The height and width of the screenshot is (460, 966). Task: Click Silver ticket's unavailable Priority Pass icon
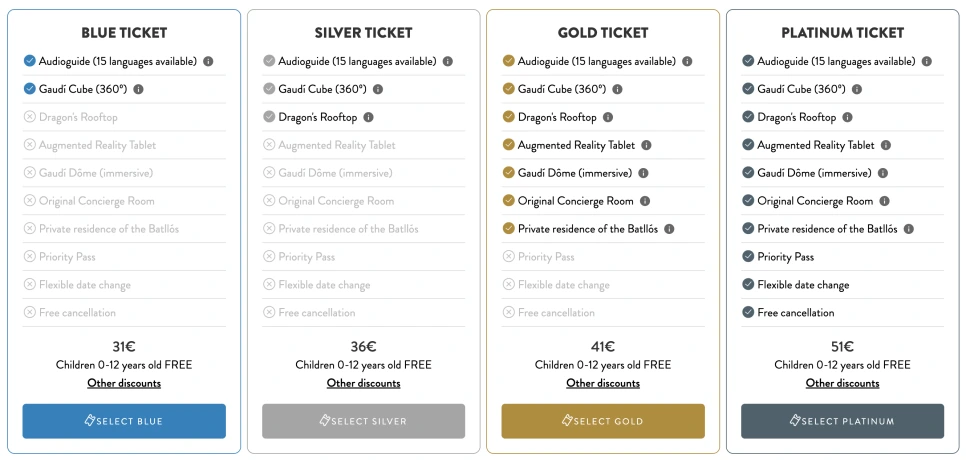(x=269, y=257)
